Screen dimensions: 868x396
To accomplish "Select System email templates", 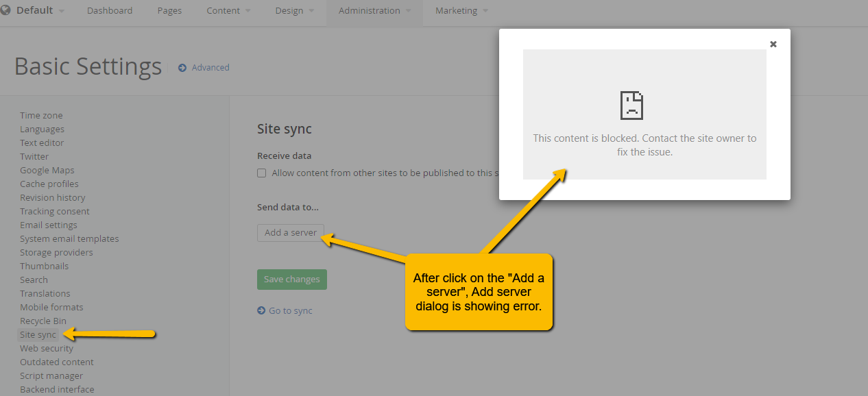I will [69, 239].
